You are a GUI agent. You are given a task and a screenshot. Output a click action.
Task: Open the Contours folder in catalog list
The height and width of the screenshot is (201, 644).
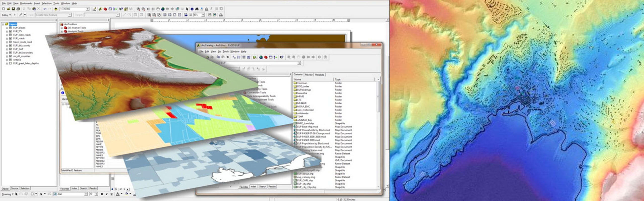(x=302, y=83)
